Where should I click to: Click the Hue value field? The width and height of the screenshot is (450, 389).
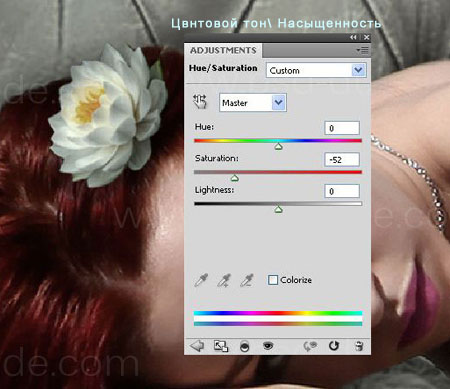click(342, 128)
